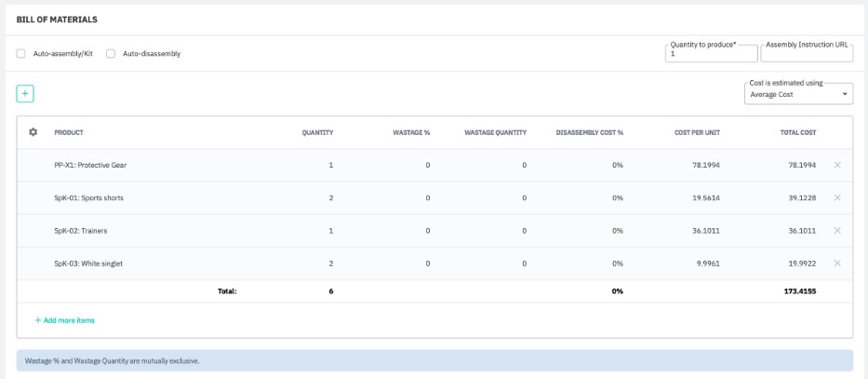Image resolution: width=868 pixels, height=379 pixels.
Task: Enable the Auto-assembly/Kit checkbox
Action: tap(21, 54)
